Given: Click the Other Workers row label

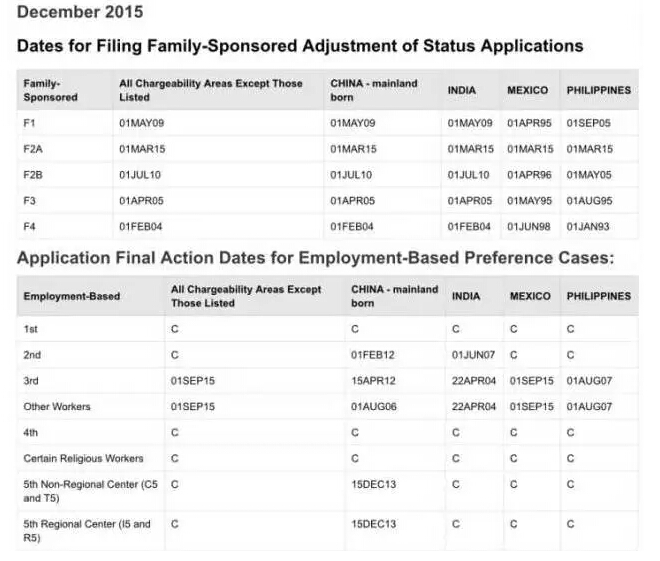Looking at the screenshot, I should click(x=57, y=407).
